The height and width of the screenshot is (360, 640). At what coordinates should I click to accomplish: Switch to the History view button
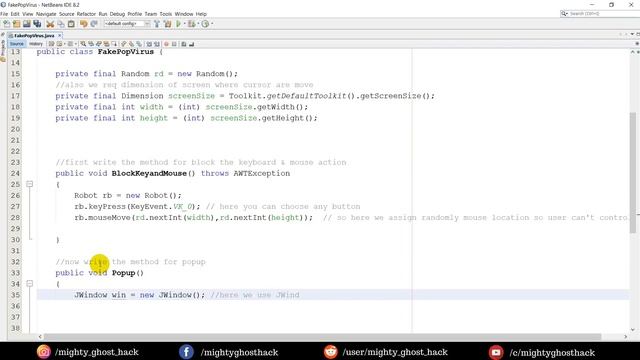tap(36, 44)
